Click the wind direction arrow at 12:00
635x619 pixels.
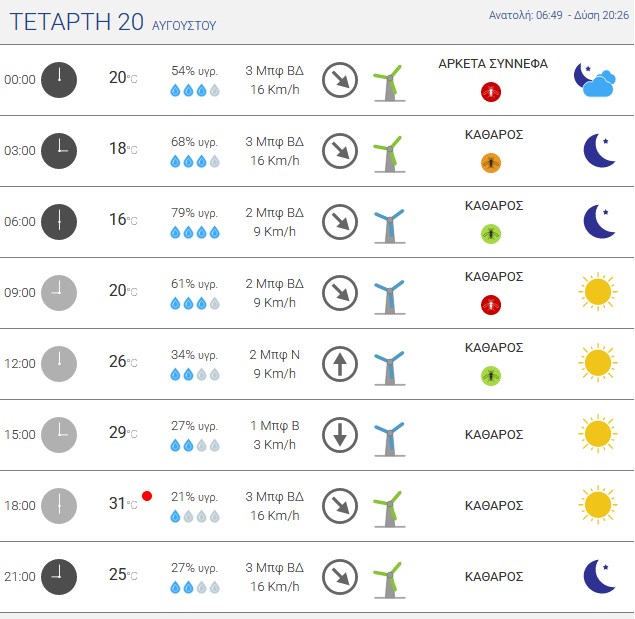click(340, 364)
